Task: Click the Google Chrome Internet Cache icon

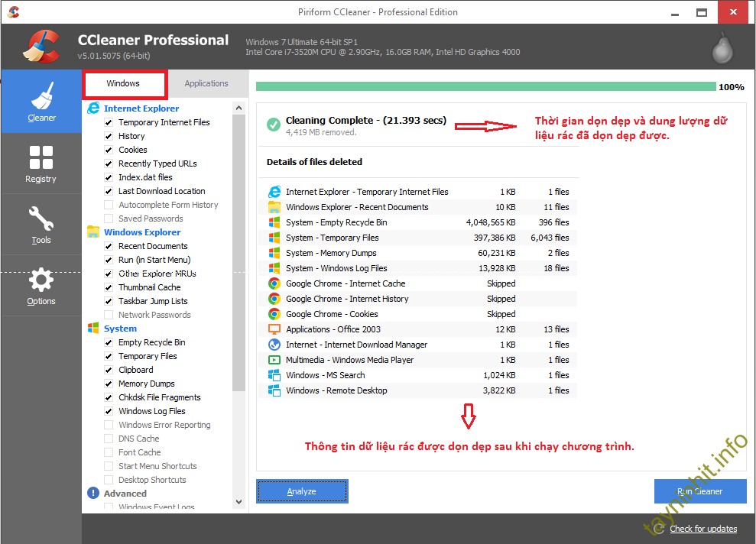Action: tap(274, 283)
